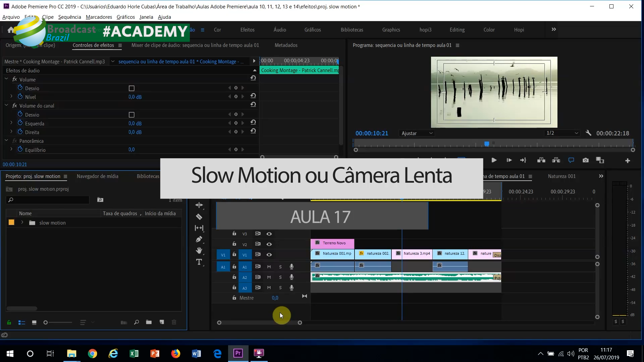
Task: Enable the Volume Desvio checkbox
Action: (x=131, y=88)
